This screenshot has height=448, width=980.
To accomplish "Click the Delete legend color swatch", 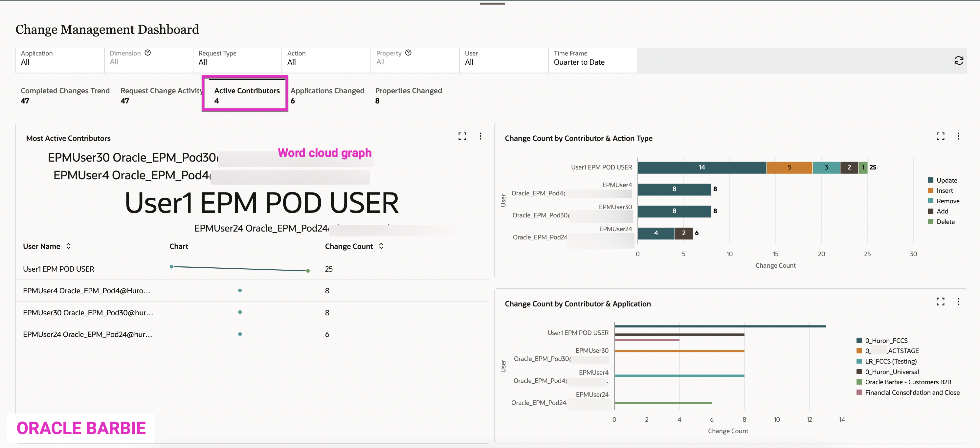I will (930, 222).
